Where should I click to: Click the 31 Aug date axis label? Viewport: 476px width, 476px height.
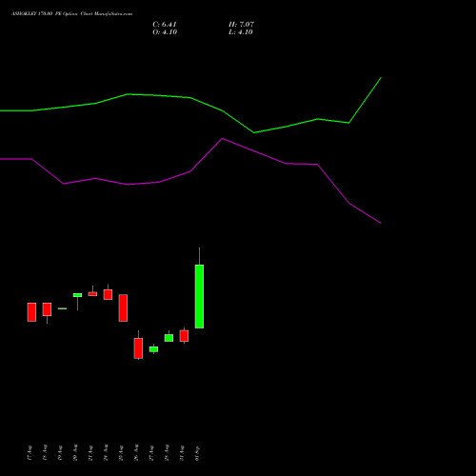click(182, 453)
